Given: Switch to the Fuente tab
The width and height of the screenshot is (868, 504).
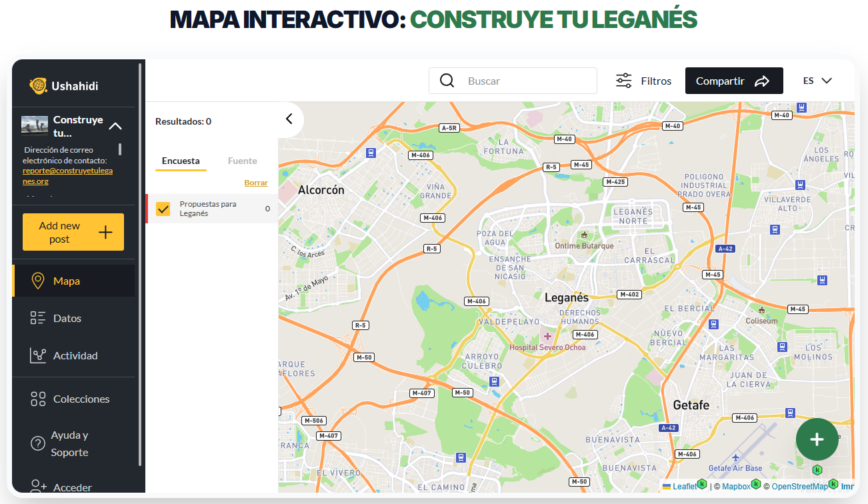Looking at the screenshot, I should click(x=243, y=161).
